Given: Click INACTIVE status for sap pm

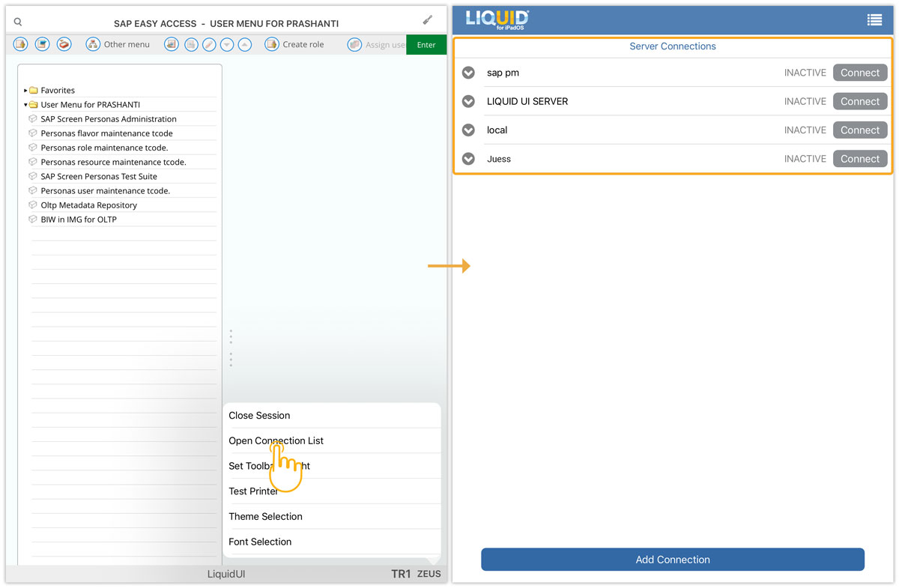Looking at the screenshot, I should pos(805,73).
